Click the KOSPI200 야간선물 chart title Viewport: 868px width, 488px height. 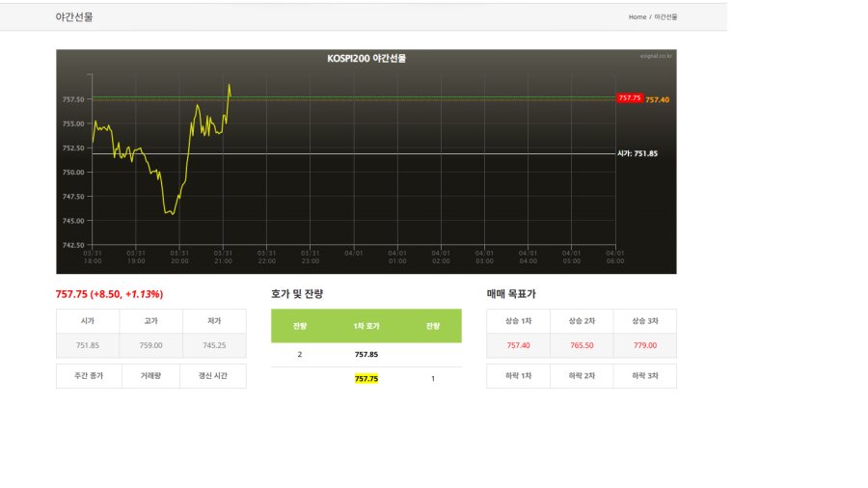point(366,58)
